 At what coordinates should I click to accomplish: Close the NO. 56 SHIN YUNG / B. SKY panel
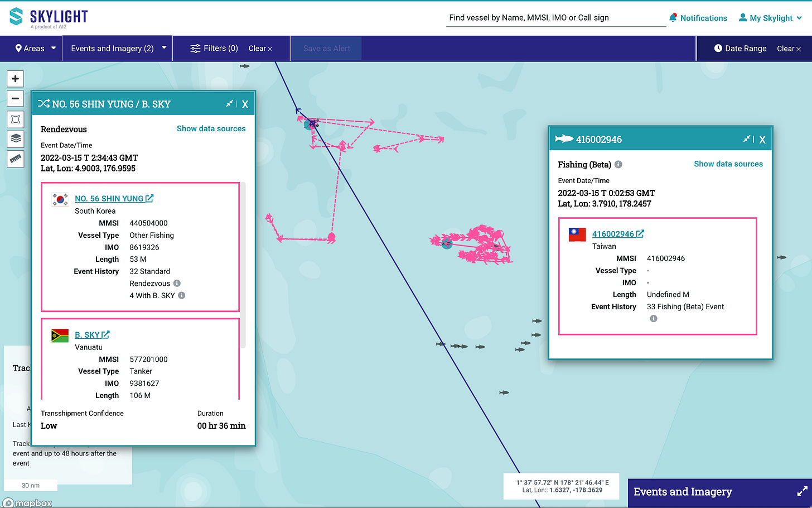(245, 104)
